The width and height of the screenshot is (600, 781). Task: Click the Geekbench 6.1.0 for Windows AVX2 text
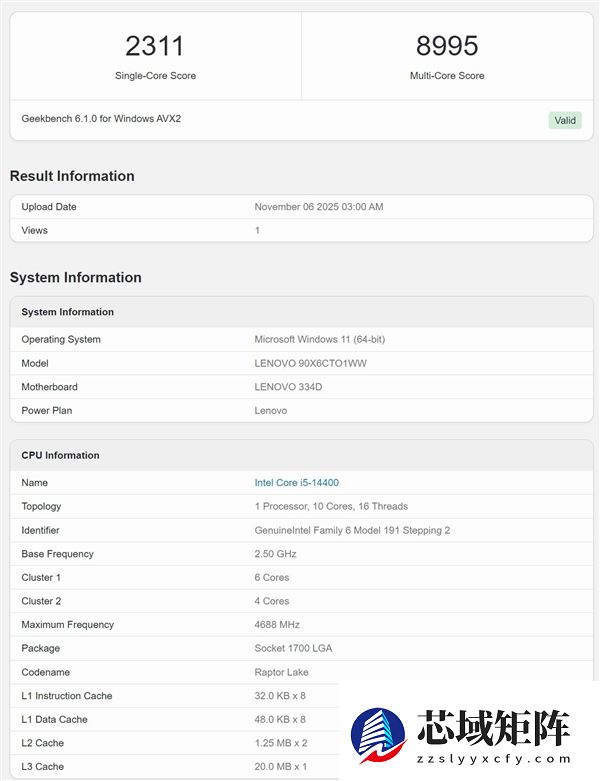point(101,119)
